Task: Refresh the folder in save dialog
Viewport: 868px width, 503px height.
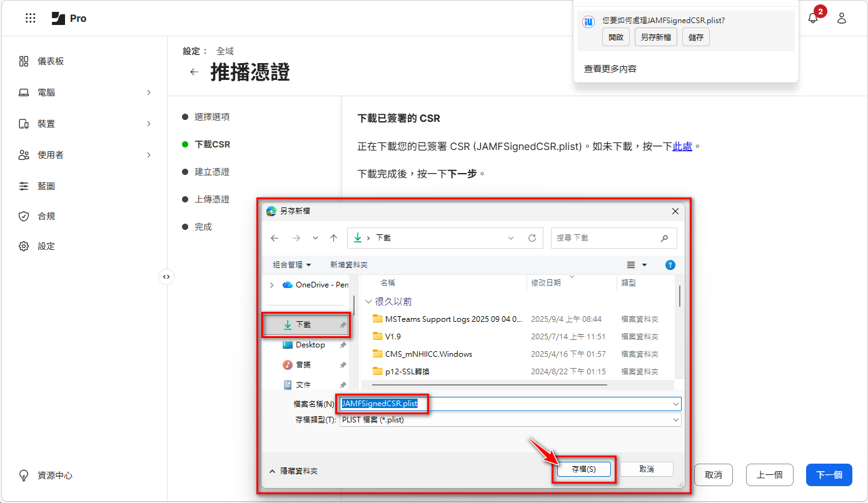Action: pos(532,238)
